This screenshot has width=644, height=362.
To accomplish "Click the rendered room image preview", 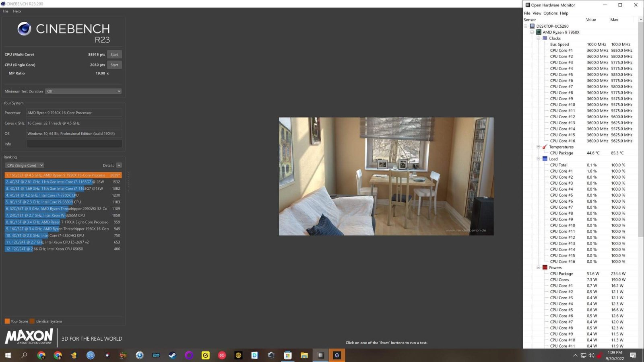I will click(x=386, y=176).
